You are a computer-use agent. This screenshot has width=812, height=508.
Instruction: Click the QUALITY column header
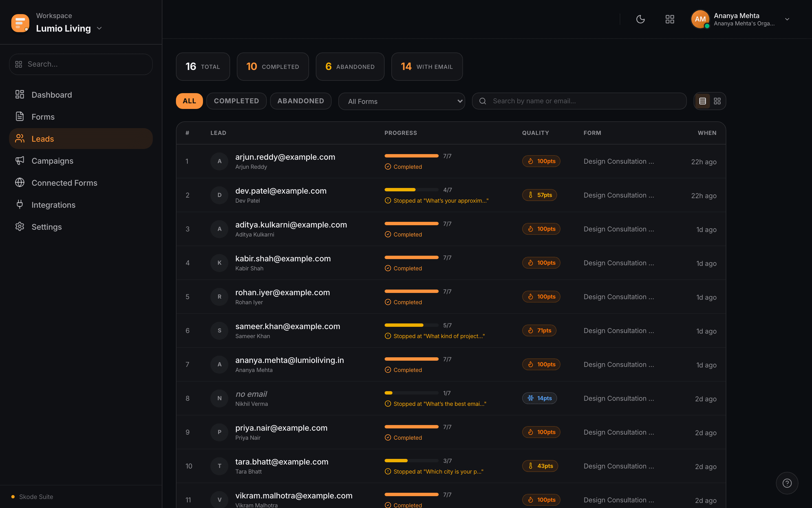(x=535, y=133)
